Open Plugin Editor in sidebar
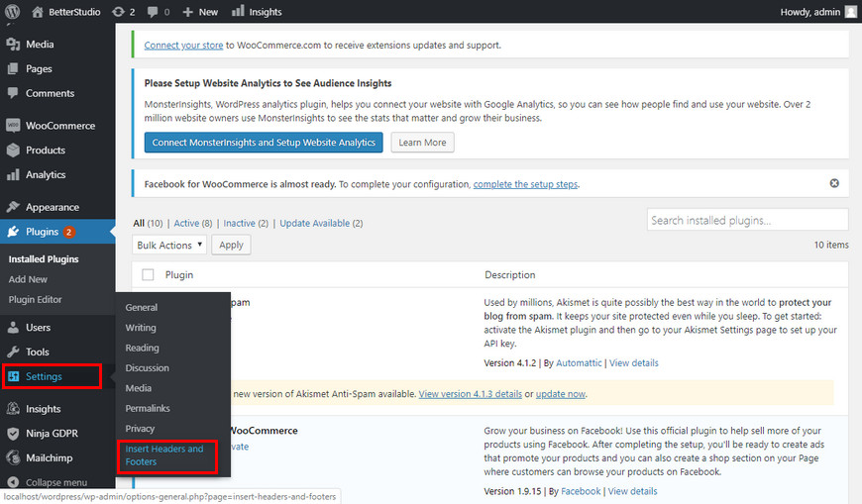 [36, 300]
